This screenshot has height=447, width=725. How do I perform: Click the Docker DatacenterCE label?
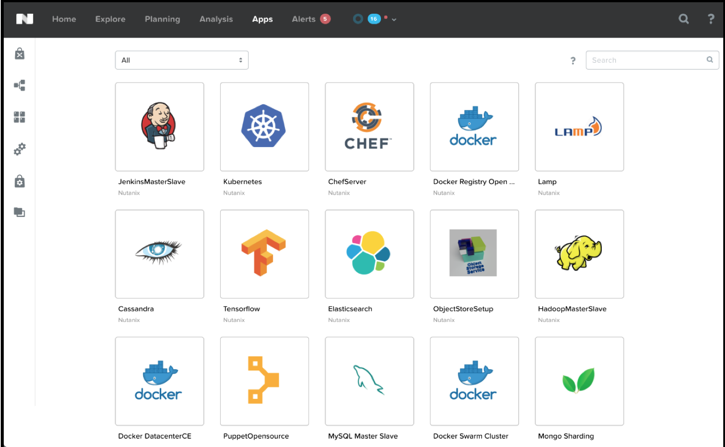tap(154, 436)
